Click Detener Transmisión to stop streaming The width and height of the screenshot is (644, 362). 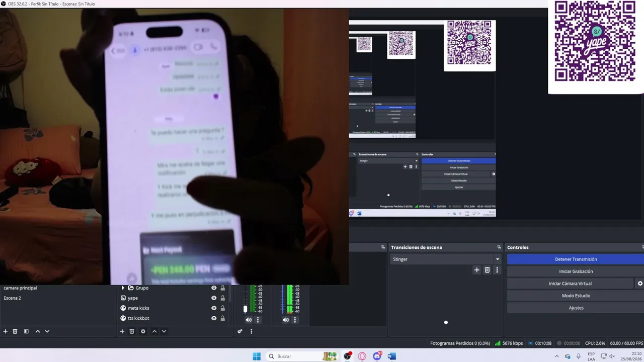point(576,259)
